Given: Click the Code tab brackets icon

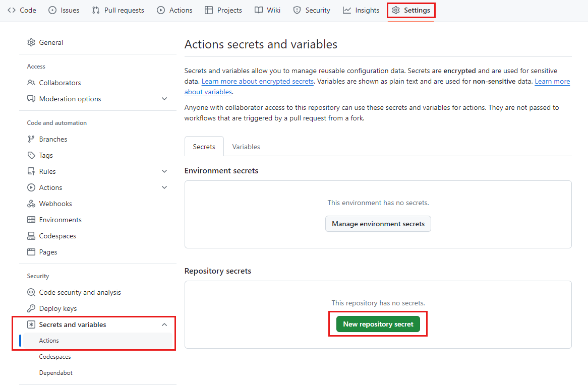Looking at the screenshot, I should click(12, 10).
